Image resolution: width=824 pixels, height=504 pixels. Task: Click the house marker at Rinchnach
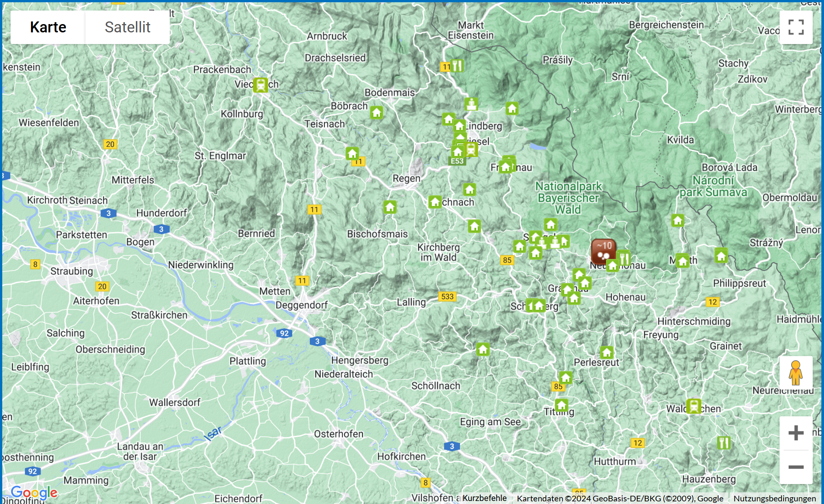(435, 202)
